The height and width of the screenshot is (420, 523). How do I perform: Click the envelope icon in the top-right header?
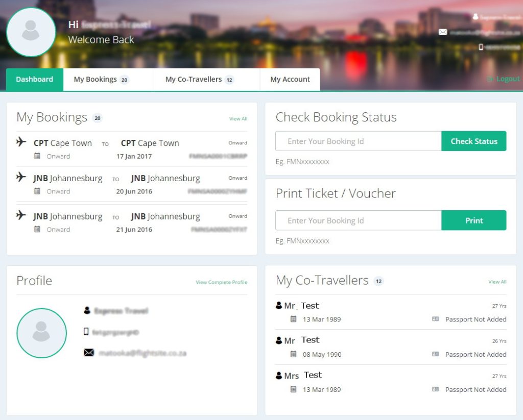[x=443, y=32]
